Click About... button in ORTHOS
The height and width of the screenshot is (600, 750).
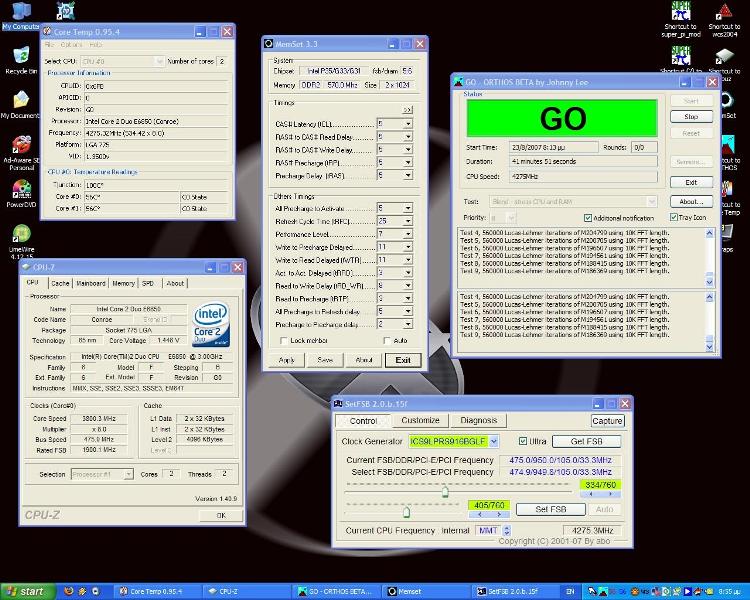pos(691,201)
